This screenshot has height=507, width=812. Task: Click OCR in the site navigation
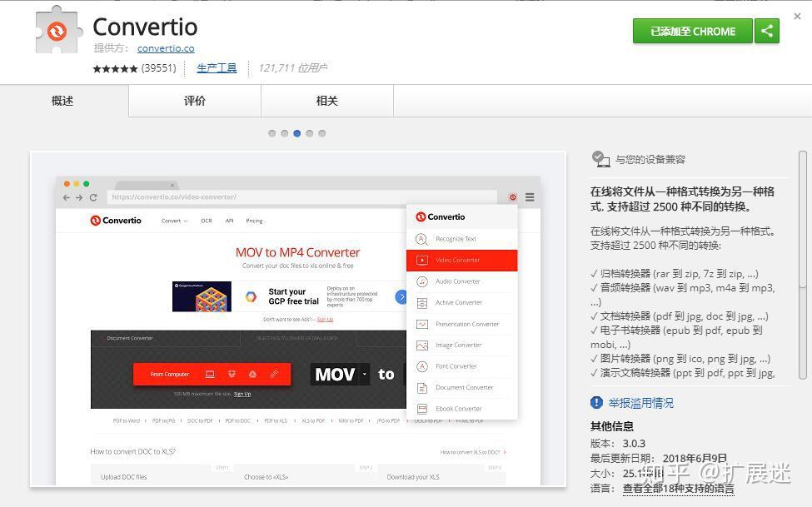(x=207, y=221)
